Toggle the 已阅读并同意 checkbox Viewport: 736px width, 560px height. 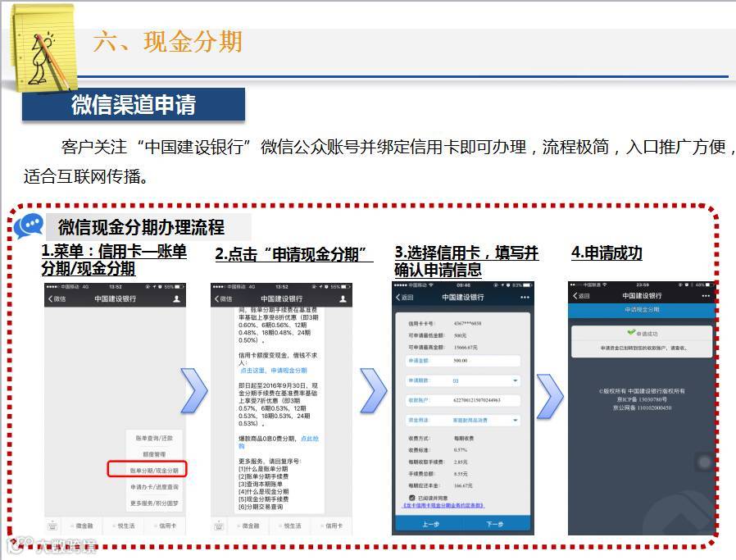pos(411,498)
